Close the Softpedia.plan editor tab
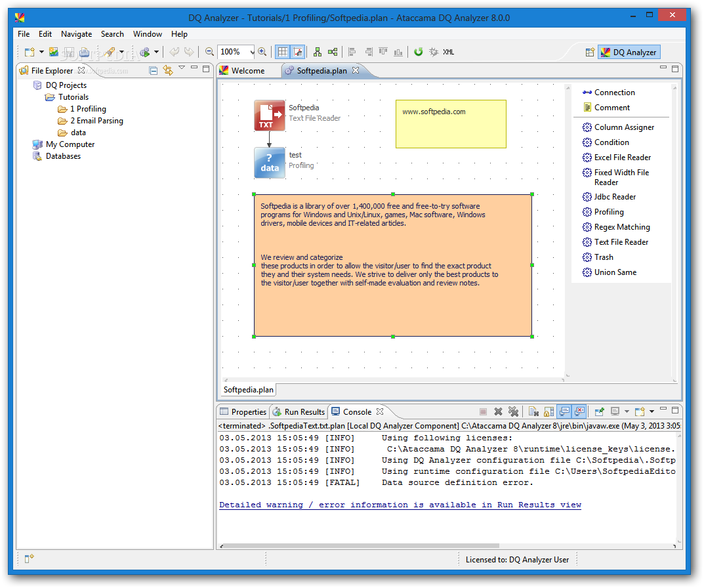The width and height of the screenshot is (704, 588). pos(356,70)
